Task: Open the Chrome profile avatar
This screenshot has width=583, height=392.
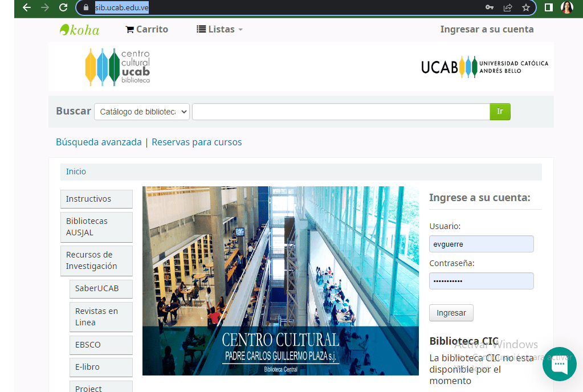Action: pos(566,7)
